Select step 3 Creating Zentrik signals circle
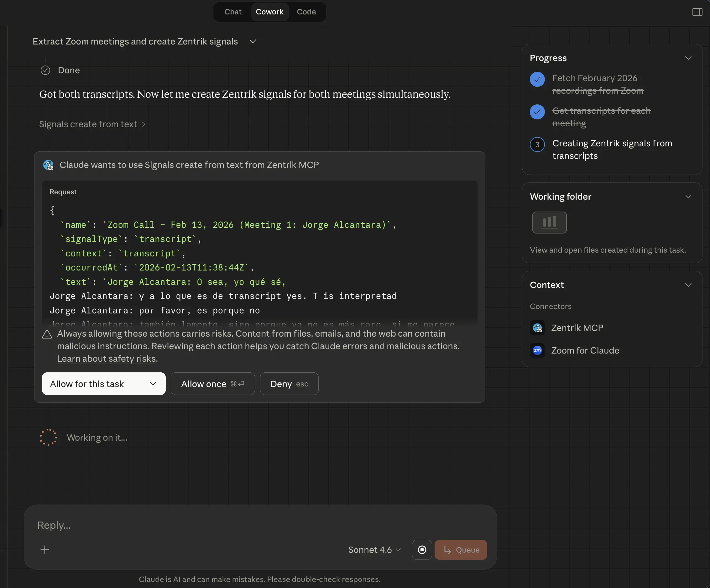The width and height of the screenshot is (710, 588). pos(537,145)
